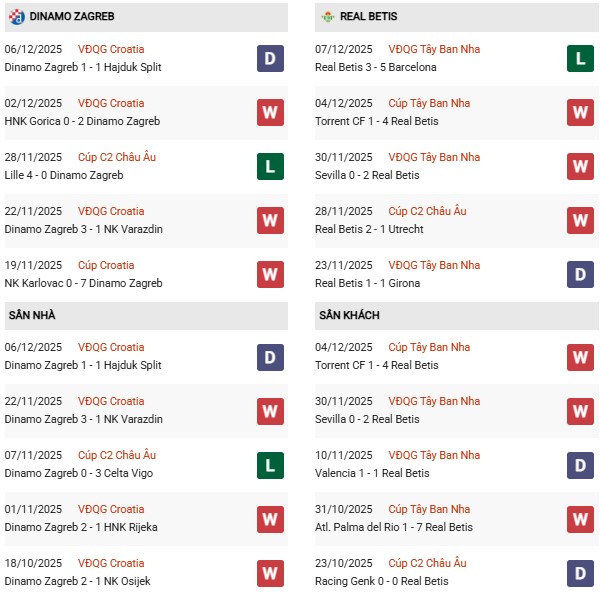
Task: Open the Valencia 1 - 1 Real Betis match
Action: click(x=372, y=473)
